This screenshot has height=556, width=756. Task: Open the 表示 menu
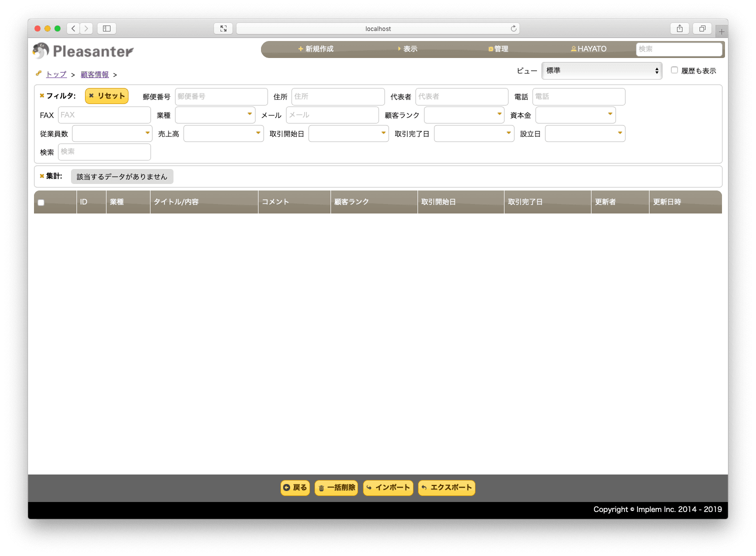pyautogui.click(x=407, y=49)
